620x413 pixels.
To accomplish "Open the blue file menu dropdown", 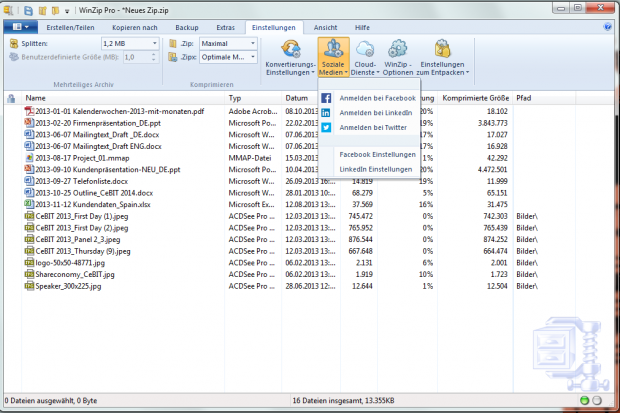I will [21, 27].
